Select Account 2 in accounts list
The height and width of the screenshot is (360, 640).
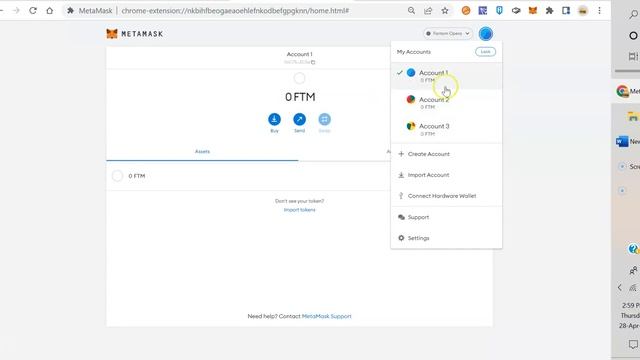447,103
